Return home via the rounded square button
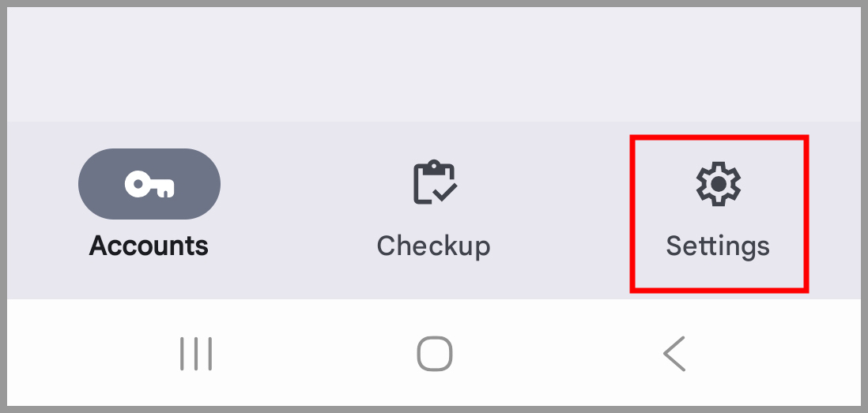868x413 pixels. click(435, 353)
